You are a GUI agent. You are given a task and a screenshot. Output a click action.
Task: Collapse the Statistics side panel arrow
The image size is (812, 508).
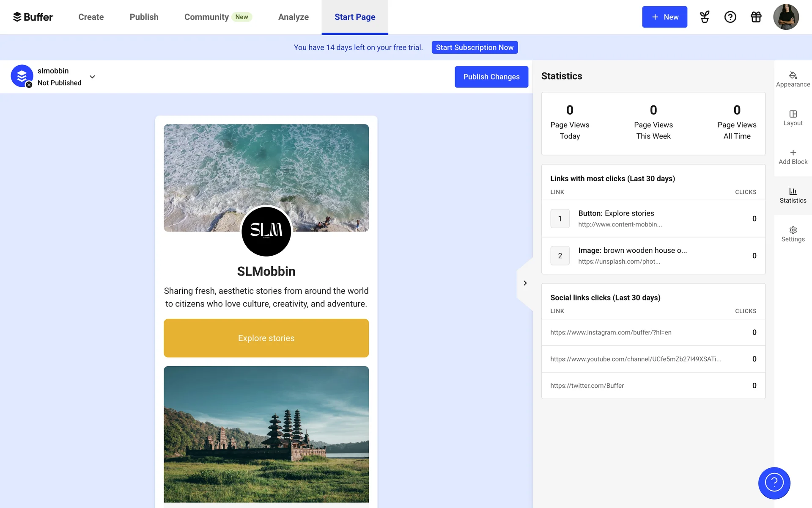pyautogui.click(x=525, y=283)
